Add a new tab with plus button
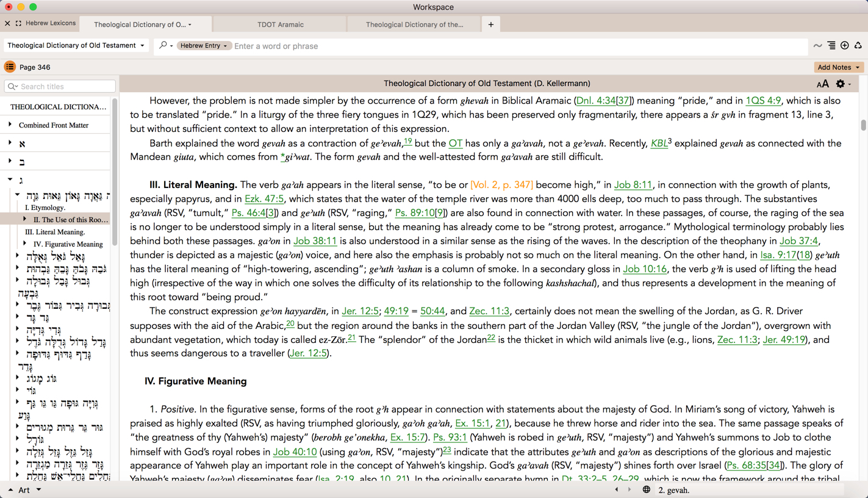This screenshot has width=868, height=498. pos(491,24)
